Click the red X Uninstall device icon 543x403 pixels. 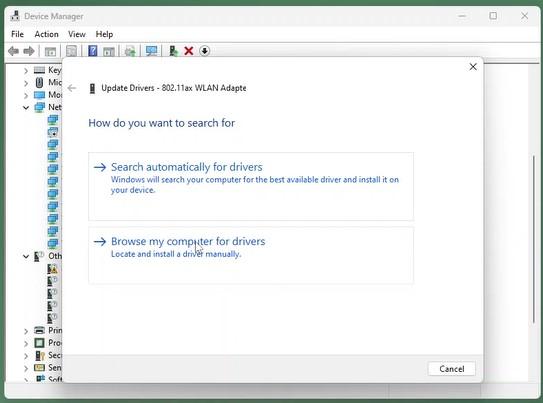click(x=189, y=51)
